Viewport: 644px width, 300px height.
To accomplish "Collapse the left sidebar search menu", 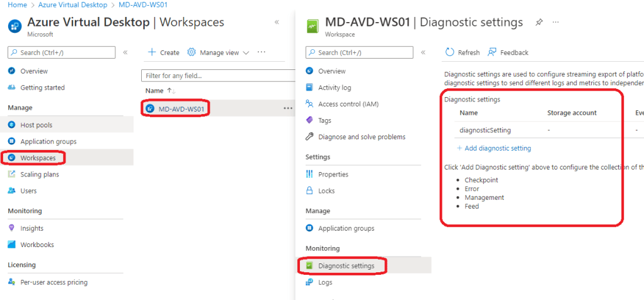I will (x=125, y=52).
